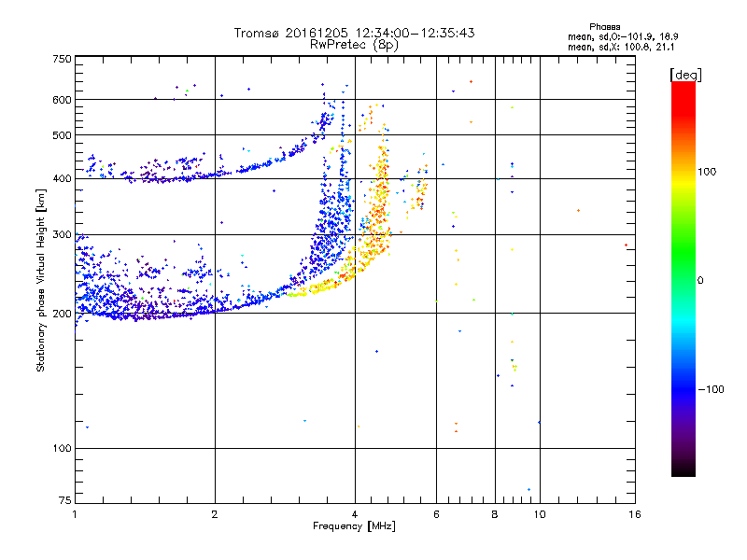The width and height of the screenshot is (747, 560).
Task: Click the color bar "0" degree label
Action: 700,281
